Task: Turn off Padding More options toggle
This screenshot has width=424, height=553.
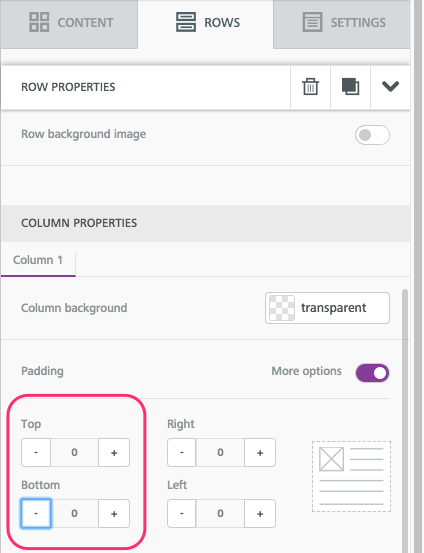Action: (x=372, y=373)
